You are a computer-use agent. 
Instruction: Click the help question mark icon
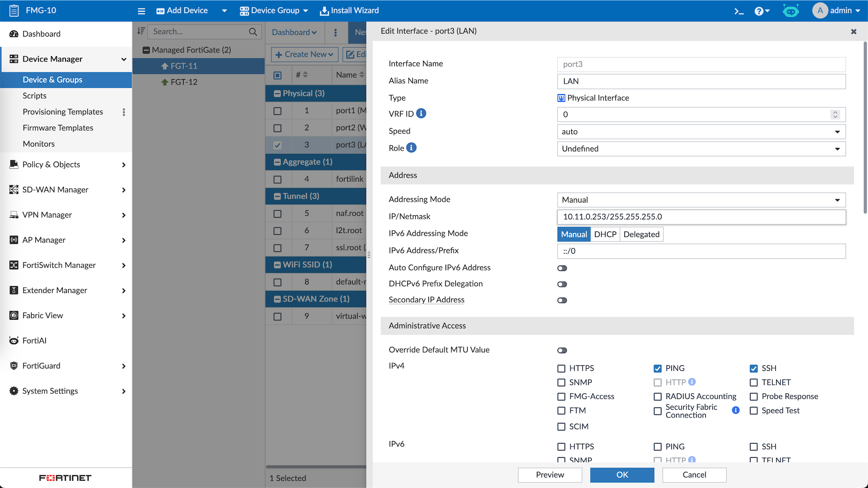(759, 11)
